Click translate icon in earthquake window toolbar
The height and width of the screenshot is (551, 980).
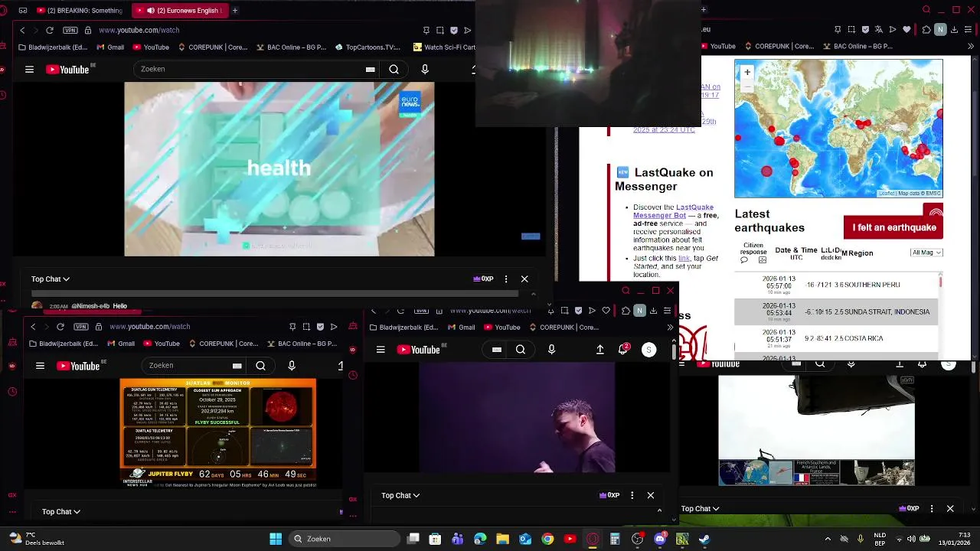click(x=878, y=30)
